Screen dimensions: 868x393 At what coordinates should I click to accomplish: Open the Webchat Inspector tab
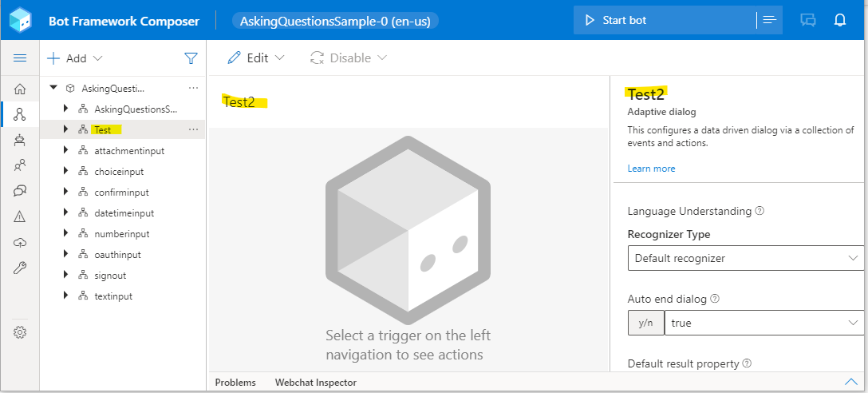[x=316, y=383]
